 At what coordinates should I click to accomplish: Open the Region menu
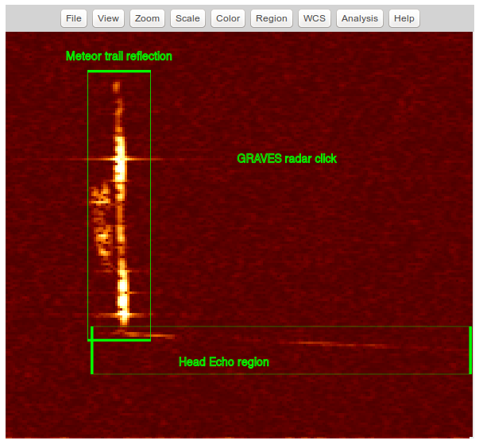(271, 18)
